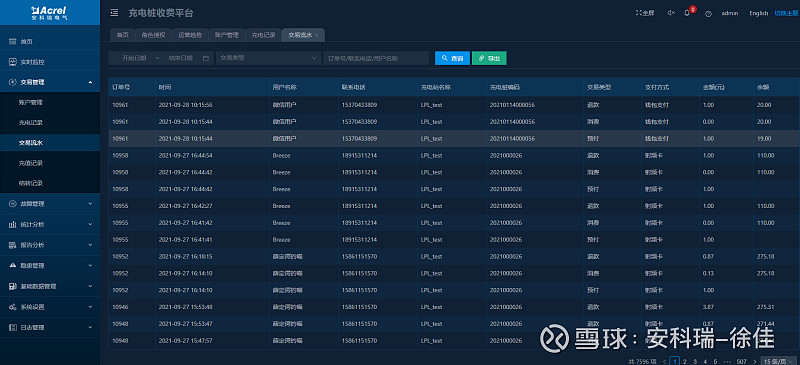Open the admin user menu

click(x=730, y=13)
